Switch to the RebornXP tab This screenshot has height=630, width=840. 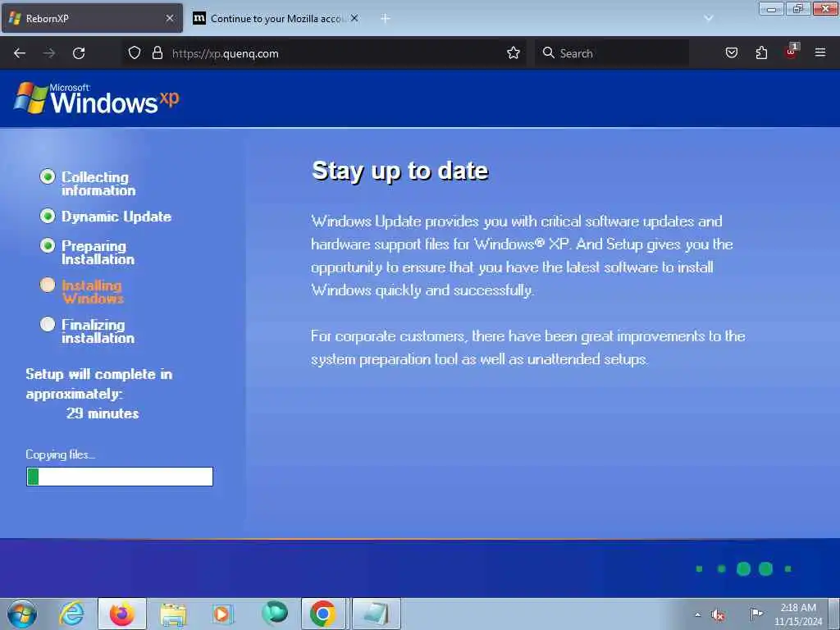(x=92, y=18)
